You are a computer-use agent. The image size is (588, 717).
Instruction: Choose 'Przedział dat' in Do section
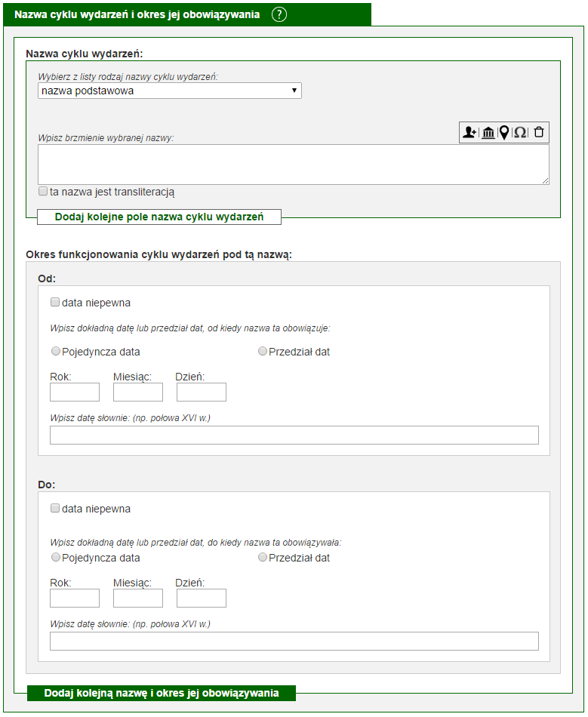coord(263,558)
